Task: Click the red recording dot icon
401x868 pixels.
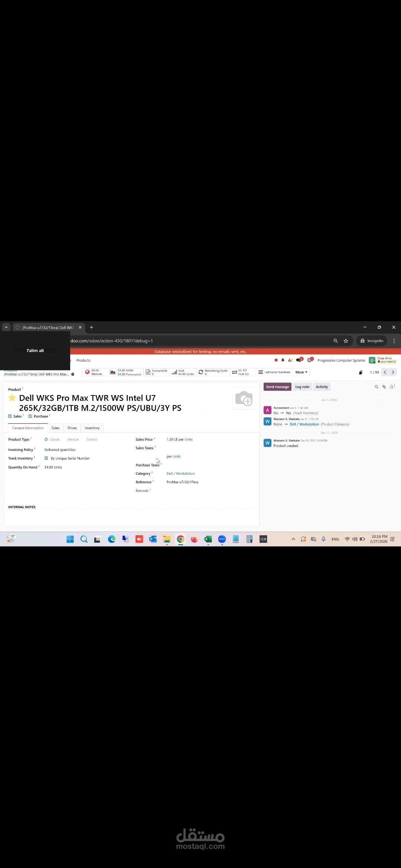Action: 276,360
